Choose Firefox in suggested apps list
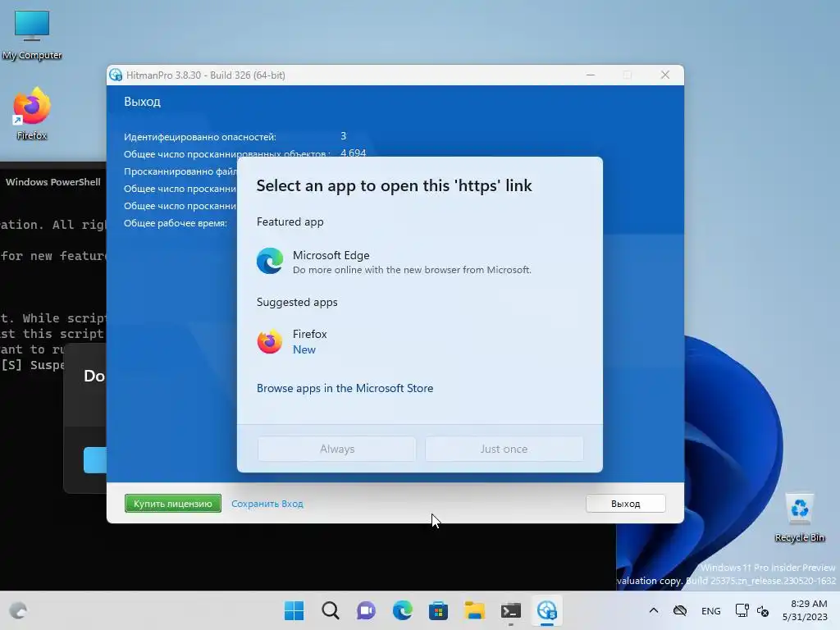The width and height of the screenshot is (840, 630). [x=419, y=341]
